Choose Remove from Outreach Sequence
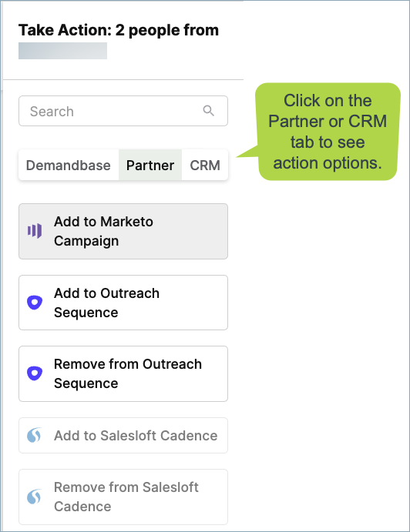The width and height of the screenshot is (410, 532). pos(123,373)
